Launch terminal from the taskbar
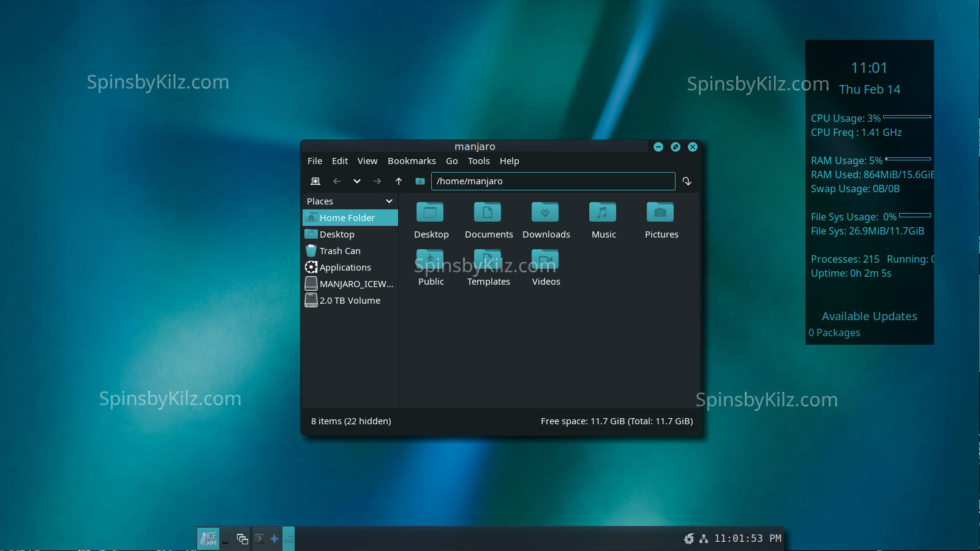The height and width of the screenshot is (551, 980). click(260, 539)
